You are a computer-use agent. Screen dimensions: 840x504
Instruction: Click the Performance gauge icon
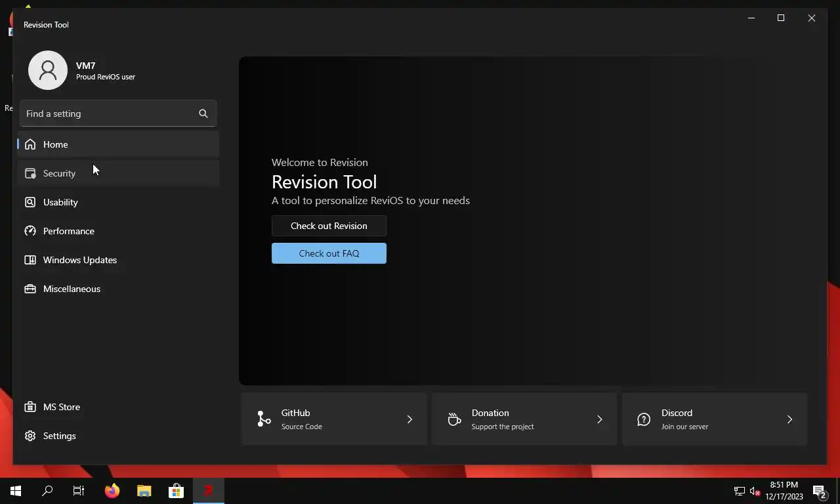pos(30,231)
